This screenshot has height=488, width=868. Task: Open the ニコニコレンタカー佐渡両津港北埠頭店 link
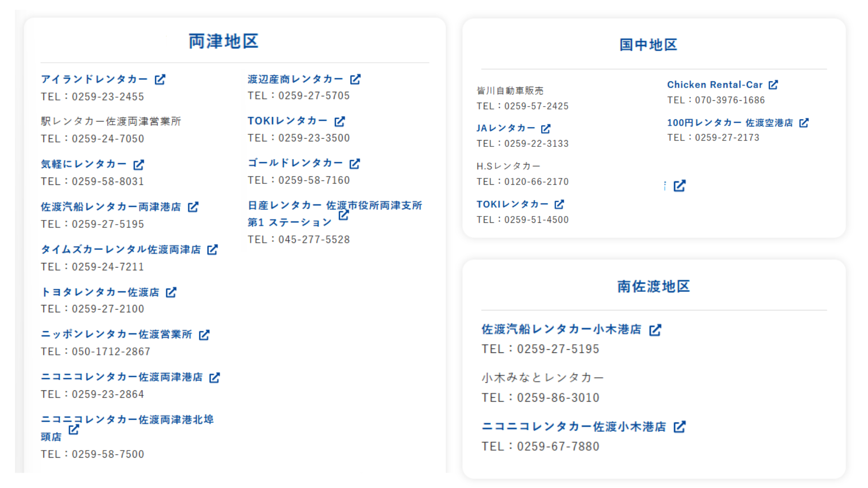127,420
